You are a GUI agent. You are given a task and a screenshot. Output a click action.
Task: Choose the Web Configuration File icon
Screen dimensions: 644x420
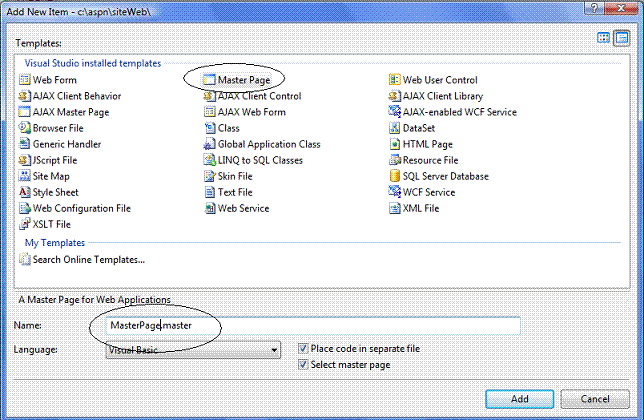(x=25, y=208)
